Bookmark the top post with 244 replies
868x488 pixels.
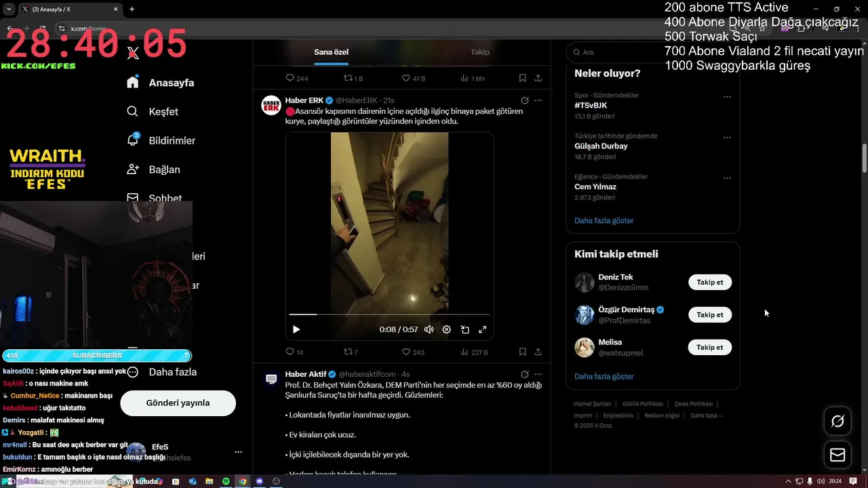point(522,78)
